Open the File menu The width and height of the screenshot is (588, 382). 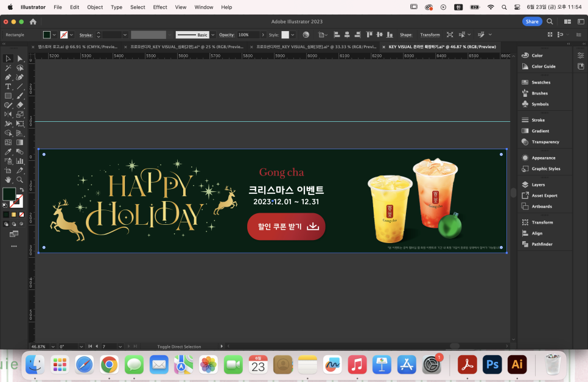[x=58, y=7]
